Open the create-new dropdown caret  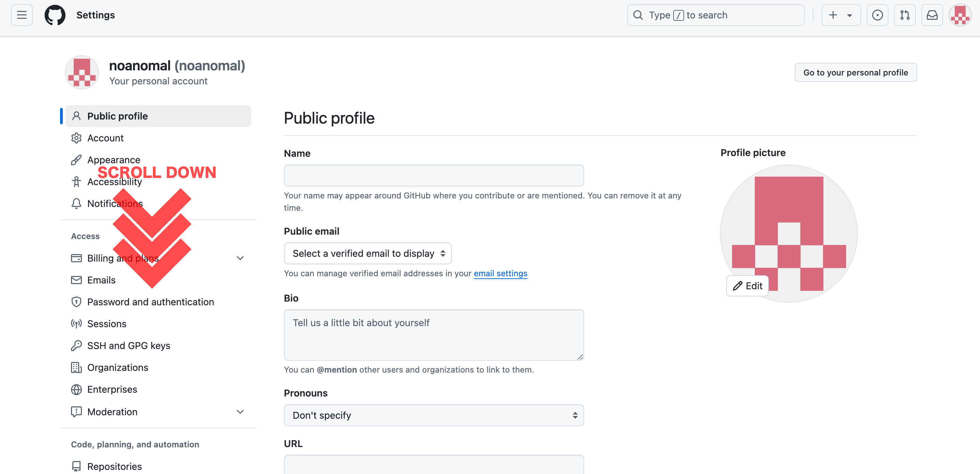(850, 16)
